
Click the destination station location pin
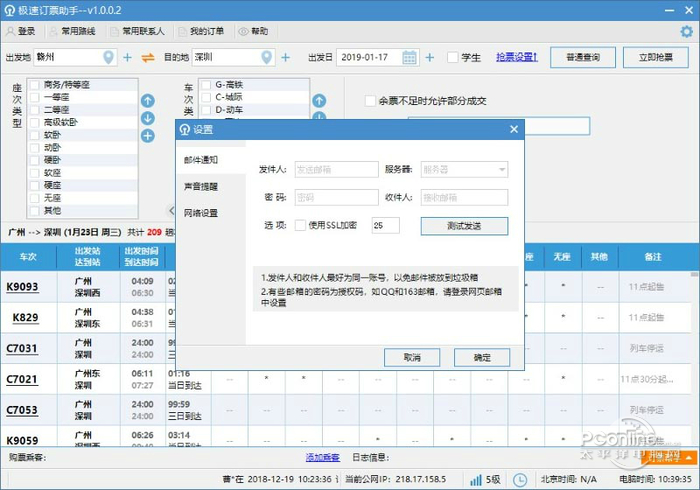pyautogui.click(x=267, y=57)
